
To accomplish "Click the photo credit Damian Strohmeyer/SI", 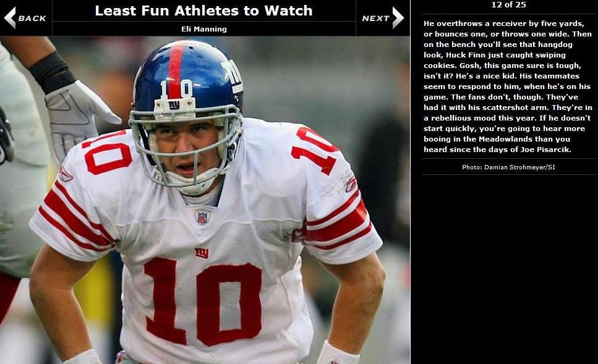I will tap(508, 167).
